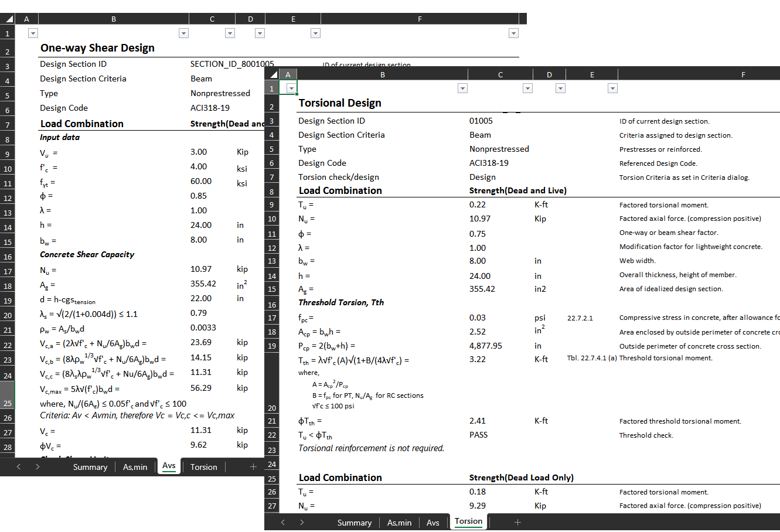This screenshot has width=780, height=532.
Task: Click Ag value 355.42 in shear sheet
Action: [x=203, y=284]
